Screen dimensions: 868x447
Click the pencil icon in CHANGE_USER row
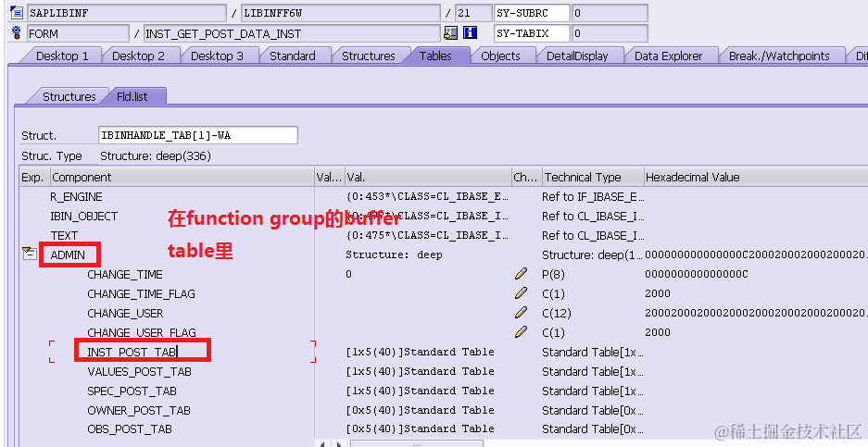[521, 312]
